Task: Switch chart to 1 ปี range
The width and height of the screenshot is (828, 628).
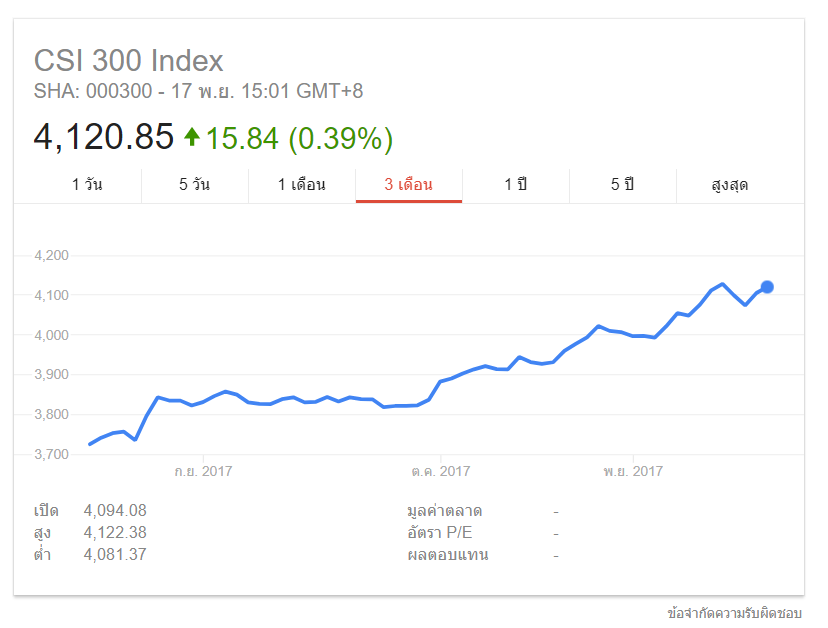Action: (x=515, y=185)
